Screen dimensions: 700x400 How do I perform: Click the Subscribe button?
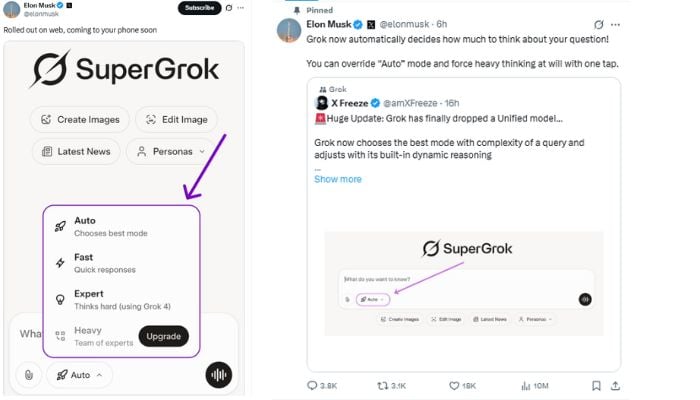click(x=199, y=8)
